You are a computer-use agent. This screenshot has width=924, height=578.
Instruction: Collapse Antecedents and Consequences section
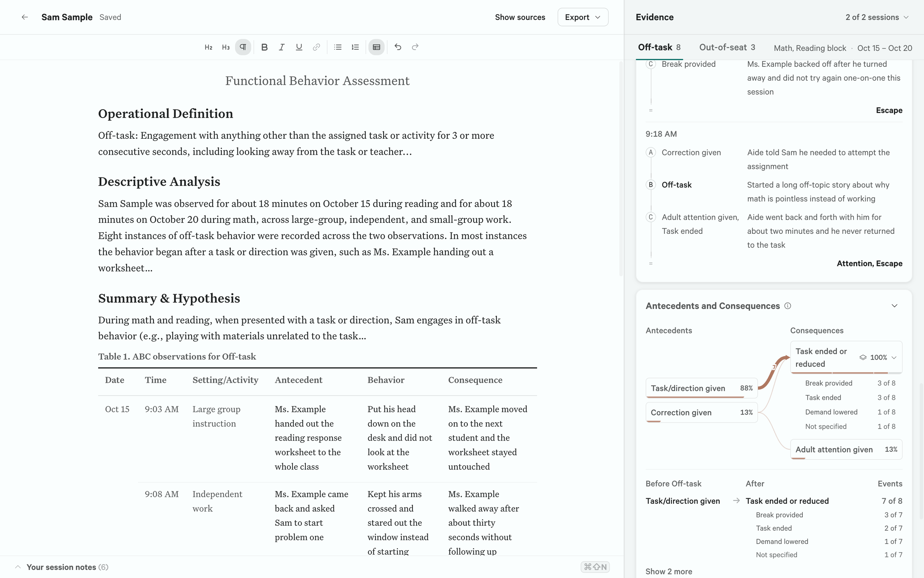[x=894, y=306]
